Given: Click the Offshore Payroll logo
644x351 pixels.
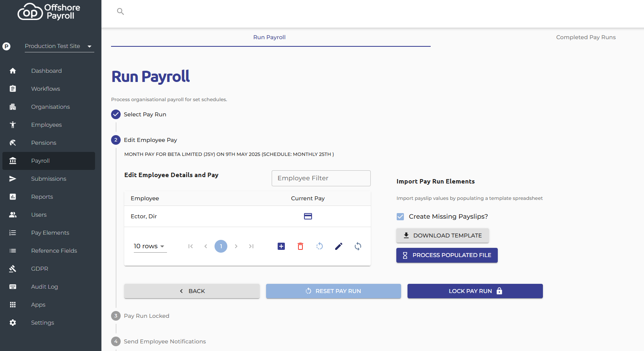Looking at the screenshot, I should coord(49,12).
